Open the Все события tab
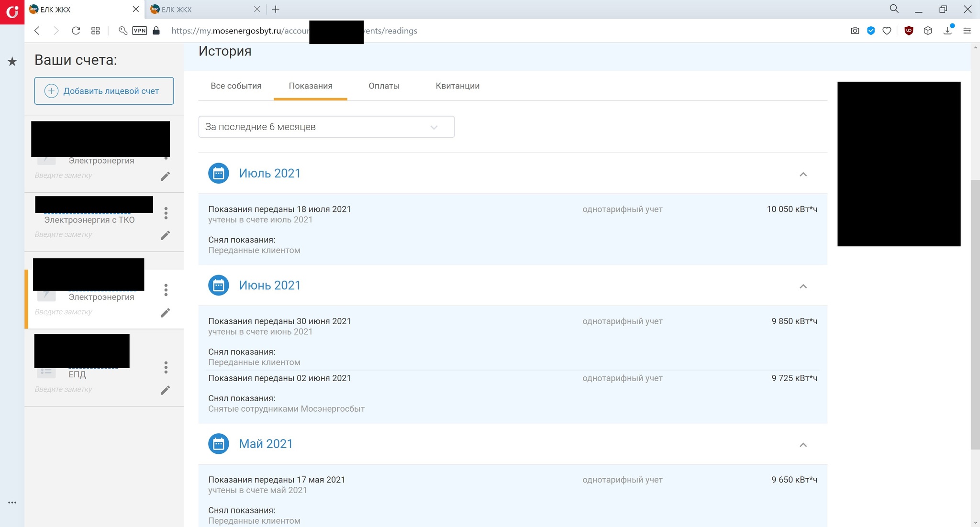Image resolution: width=980 pixels, height=527 pixels. pyautogui.click(x=236, y=86)
